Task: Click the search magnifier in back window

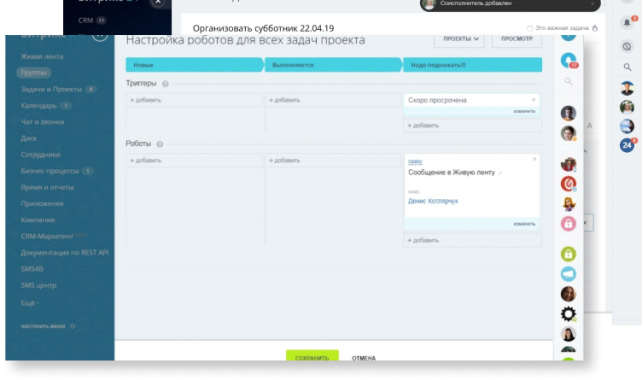Action: (x=627, y=67)
